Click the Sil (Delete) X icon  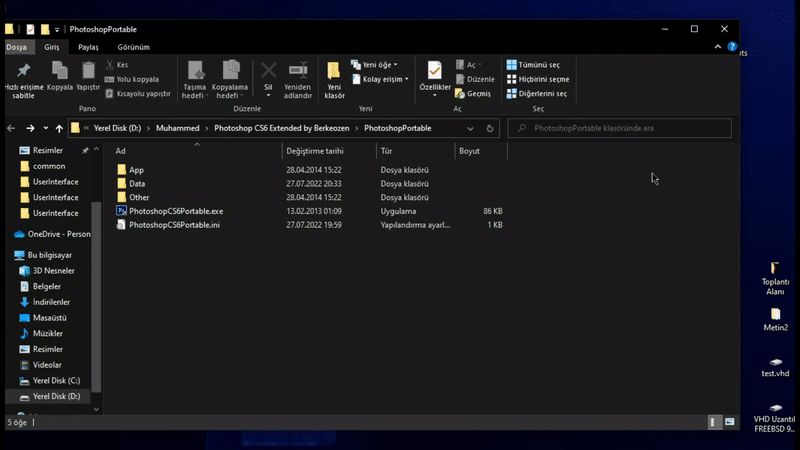tap(268, 72)
